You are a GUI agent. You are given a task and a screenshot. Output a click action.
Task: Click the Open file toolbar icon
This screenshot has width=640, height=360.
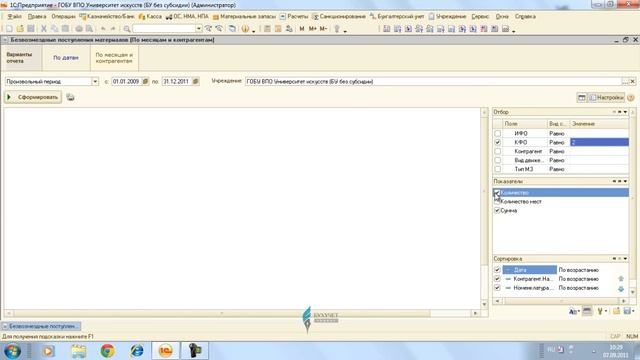[20, 29]
